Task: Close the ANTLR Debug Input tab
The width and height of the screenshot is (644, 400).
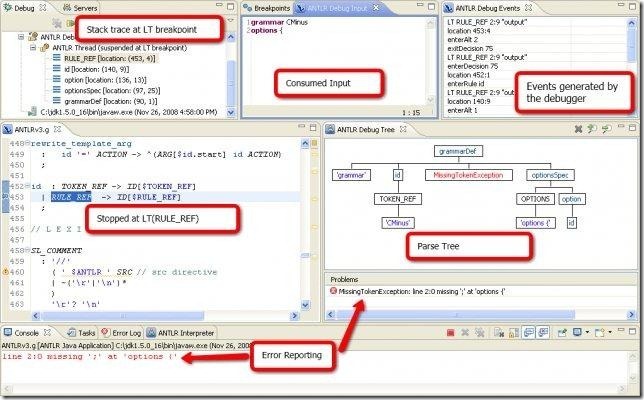Action: click(376, 8)
